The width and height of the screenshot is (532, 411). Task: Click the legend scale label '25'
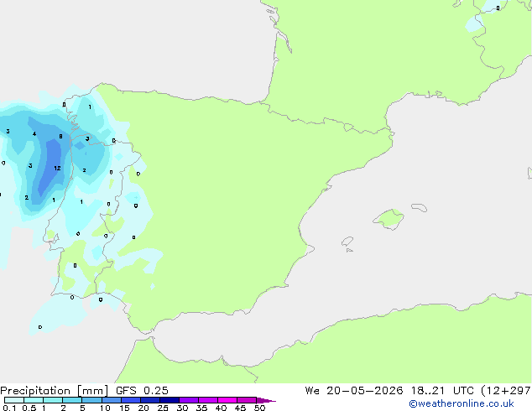163,408
